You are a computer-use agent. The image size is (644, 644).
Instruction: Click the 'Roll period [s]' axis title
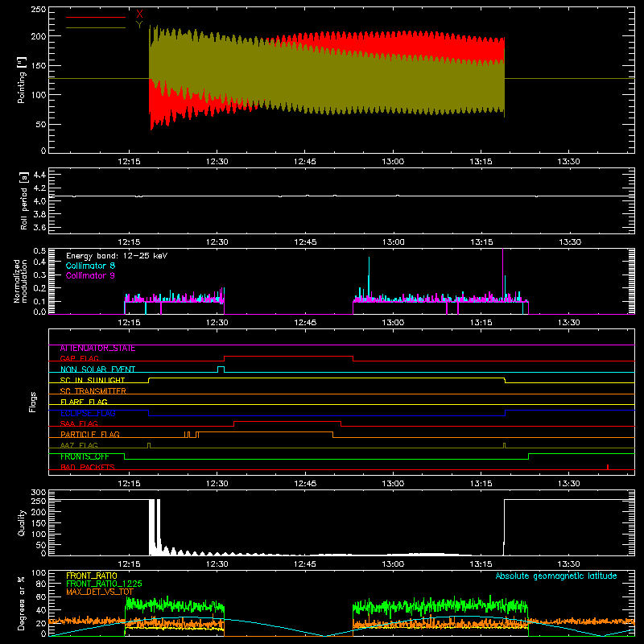[x=23, y=200]
